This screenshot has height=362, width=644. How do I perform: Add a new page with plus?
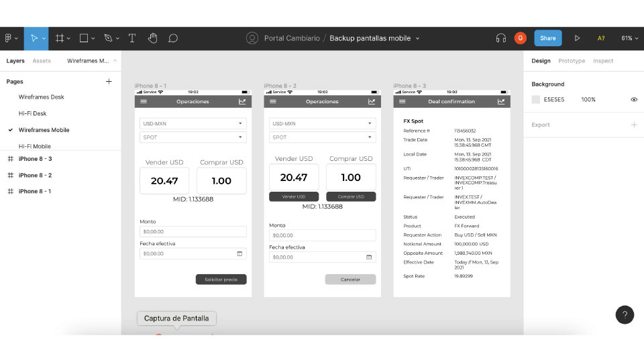[109, 81]
